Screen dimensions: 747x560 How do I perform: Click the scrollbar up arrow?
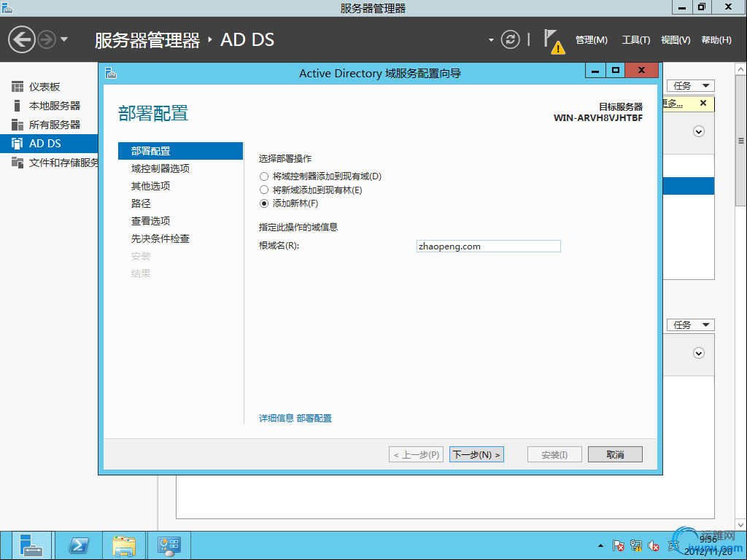tap(741, 69)
